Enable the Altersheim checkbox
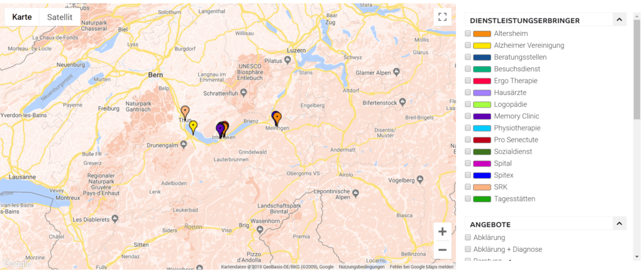 (468, 33)
